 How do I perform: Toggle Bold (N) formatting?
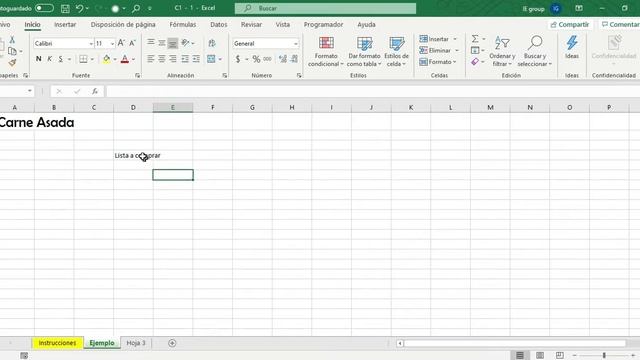click(x=38, y=59)
